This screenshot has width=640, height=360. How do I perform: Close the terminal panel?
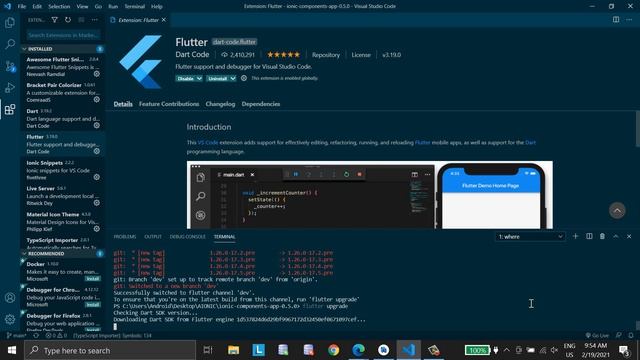coord(629,236)
